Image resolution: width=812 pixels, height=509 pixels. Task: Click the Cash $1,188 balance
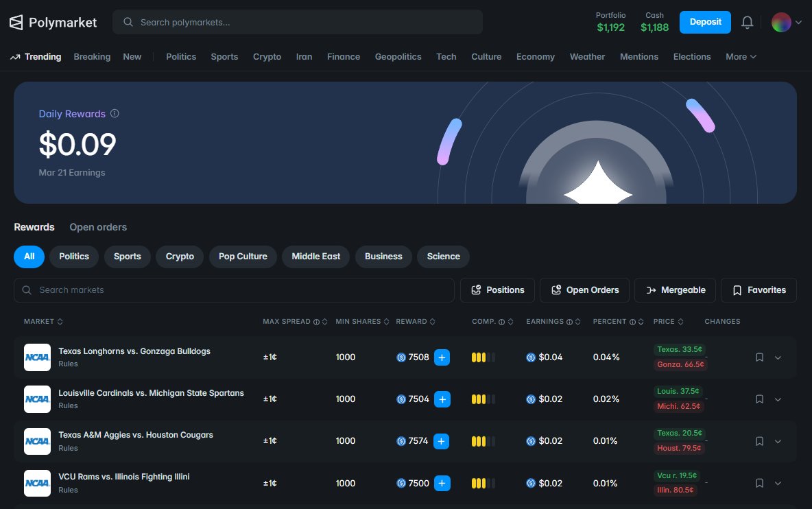(x=654, y=22)
